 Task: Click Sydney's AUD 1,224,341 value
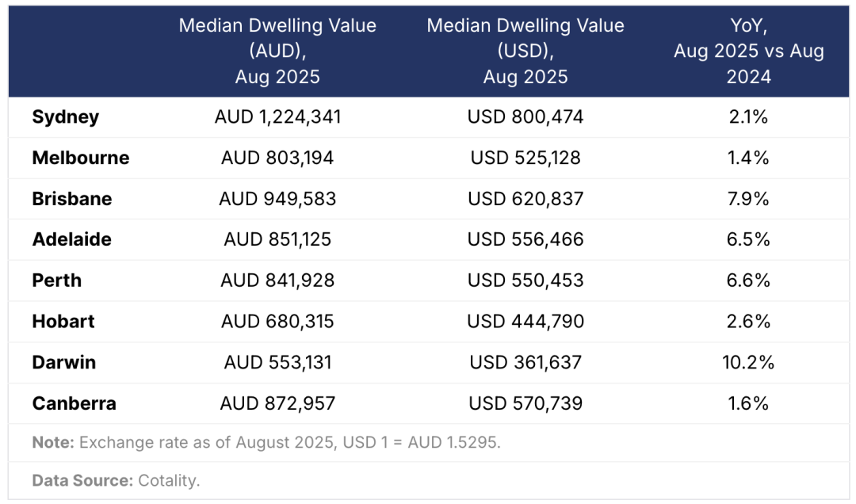coord(277,117)
